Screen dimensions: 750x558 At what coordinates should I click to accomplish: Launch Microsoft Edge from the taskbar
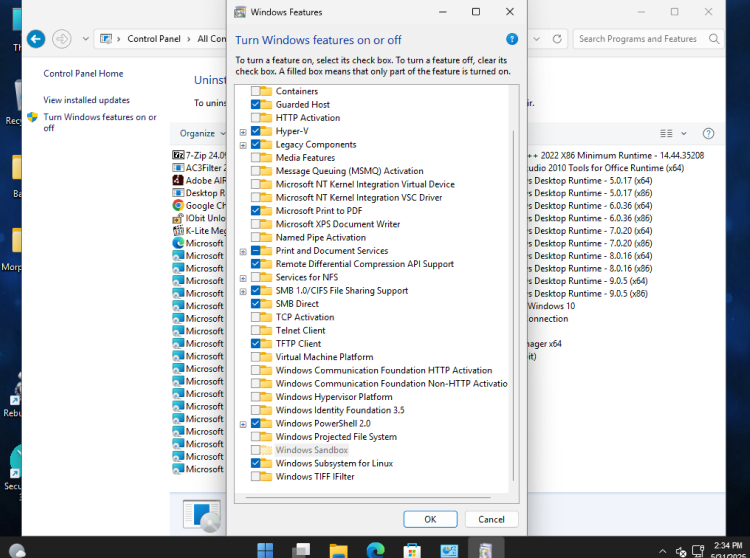(x=375, y=550)
